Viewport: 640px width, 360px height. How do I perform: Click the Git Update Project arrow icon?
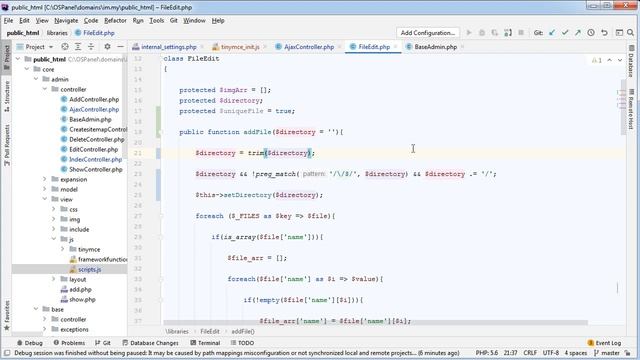[552, 33]
